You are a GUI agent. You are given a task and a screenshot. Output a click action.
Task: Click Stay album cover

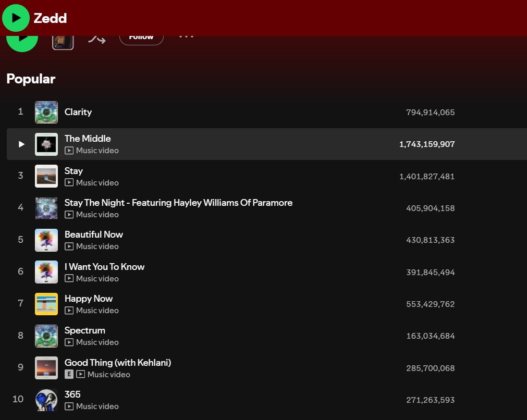[46, 176]
